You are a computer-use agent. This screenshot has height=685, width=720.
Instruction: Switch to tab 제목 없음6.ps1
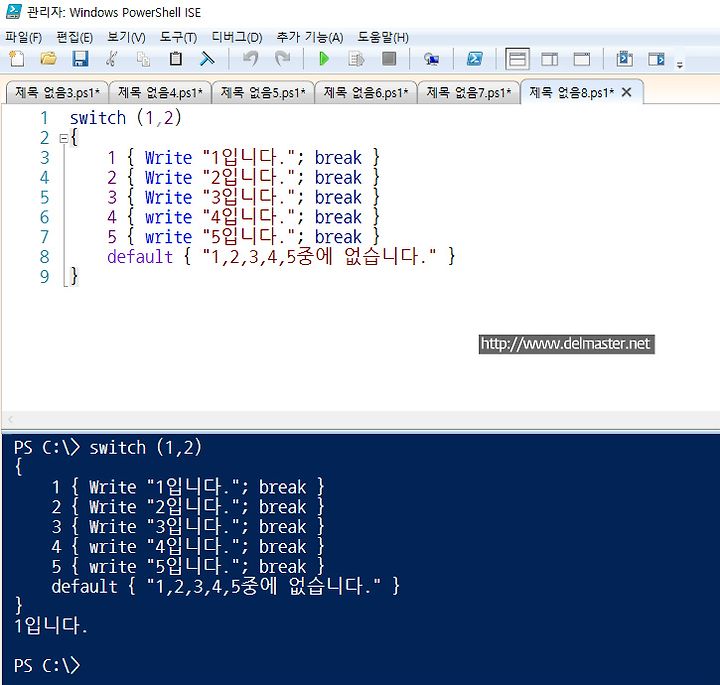point(366,92)
